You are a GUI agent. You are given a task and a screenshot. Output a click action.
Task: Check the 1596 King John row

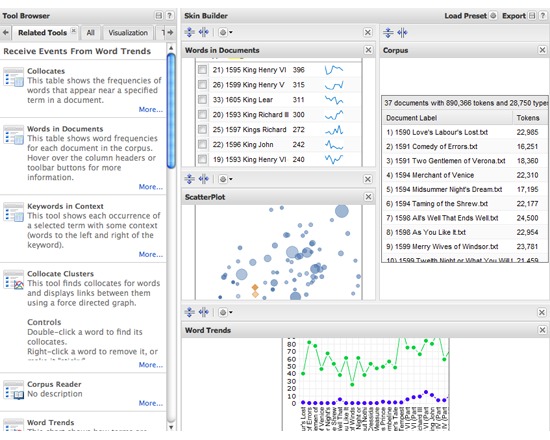click(202, 144)
